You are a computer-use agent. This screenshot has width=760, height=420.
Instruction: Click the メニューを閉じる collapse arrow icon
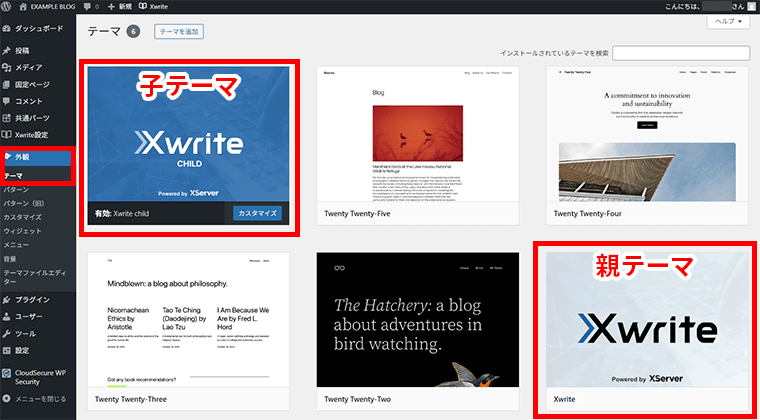(6, 399)
